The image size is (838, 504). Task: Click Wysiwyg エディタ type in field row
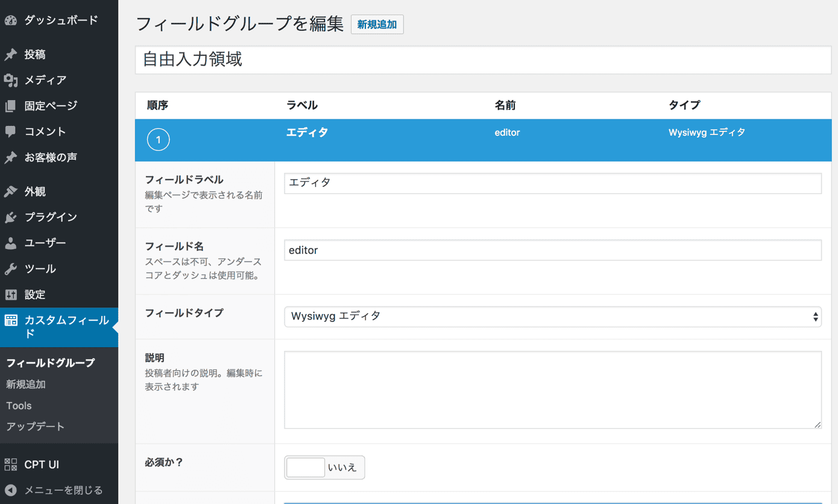(707, 133)
